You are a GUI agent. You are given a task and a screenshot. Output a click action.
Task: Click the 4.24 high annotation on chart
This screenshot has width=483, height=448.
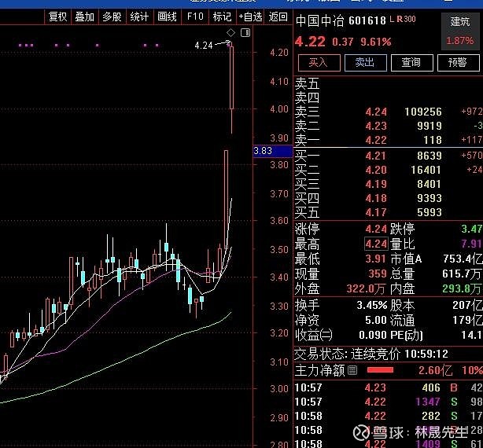coord(204,46)
